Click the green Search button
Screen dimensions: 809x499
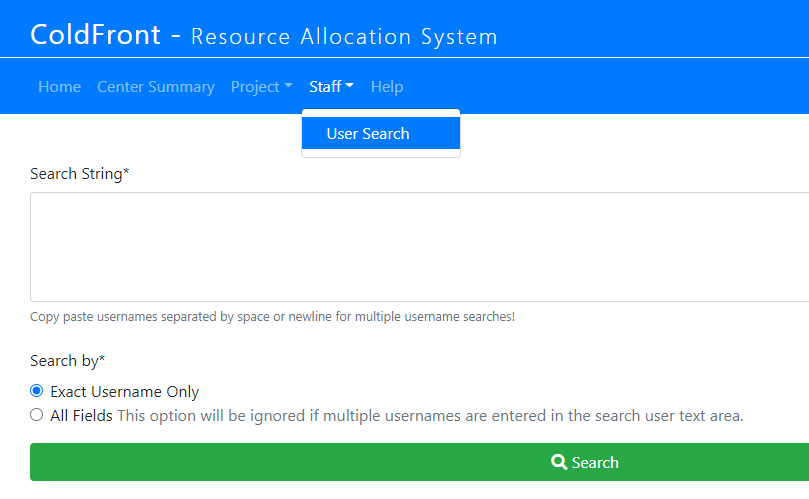click(419, 462)
